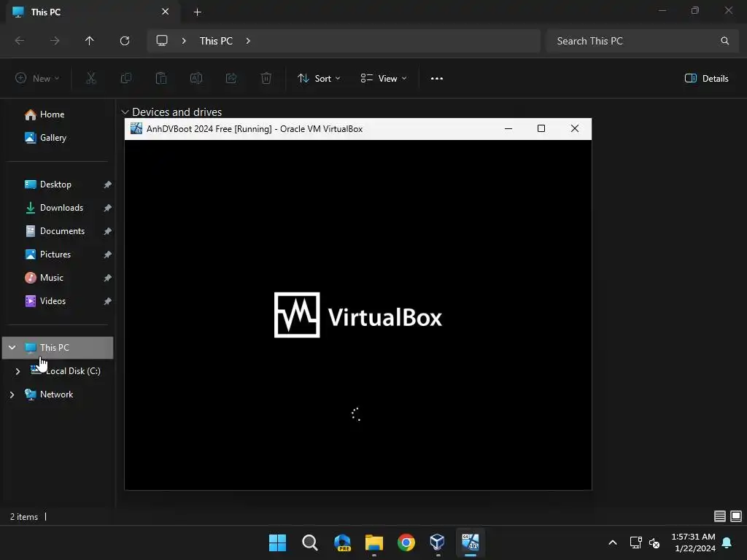Go forward in File Explorer
The image size is (747, 560).
tap(55, 41)
